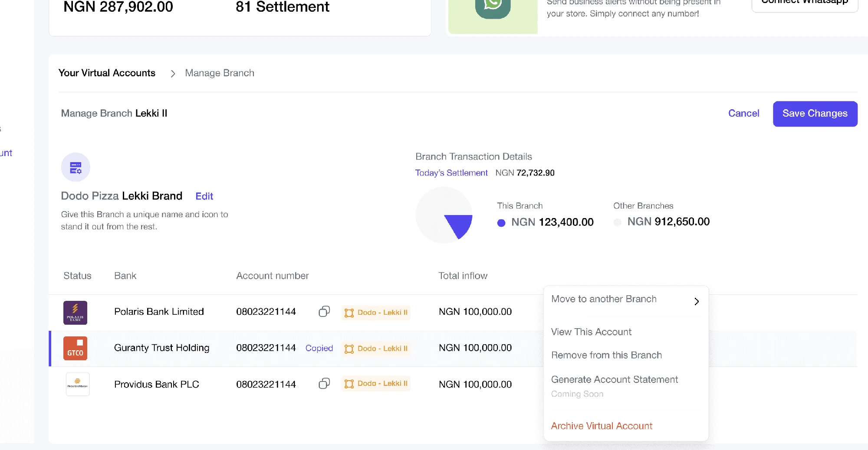This screenshot has width=868, height=450.
Task: Click Dodo - Lekki II tag in Polaris row
Action: (376, 313)
